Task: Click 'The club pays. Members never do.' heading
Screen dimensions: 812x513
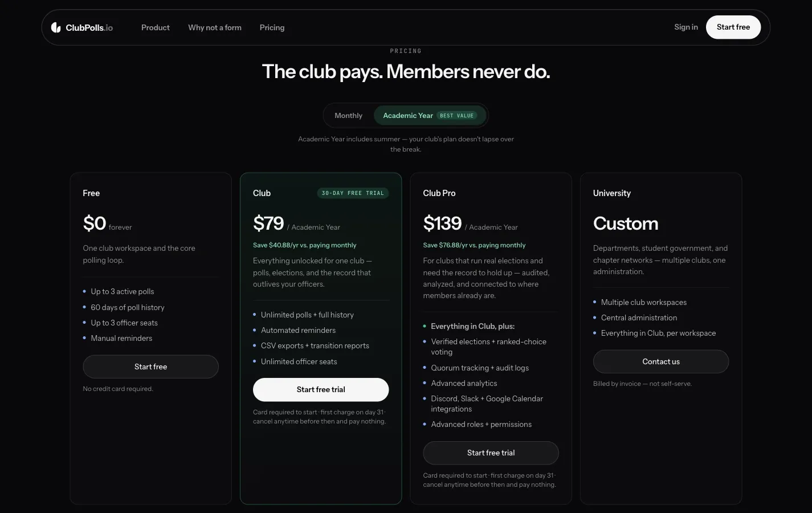Action: [406, 72]
